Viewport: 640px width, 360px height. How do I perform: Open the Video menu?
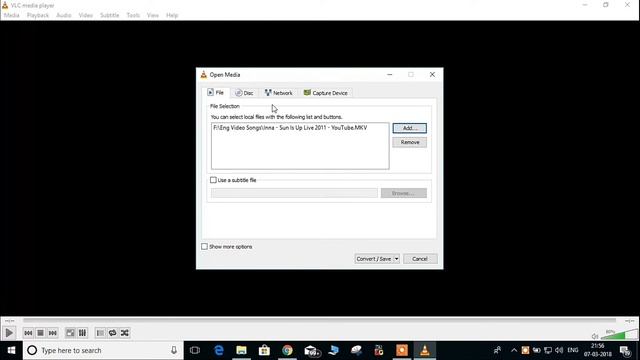point(86,15)
